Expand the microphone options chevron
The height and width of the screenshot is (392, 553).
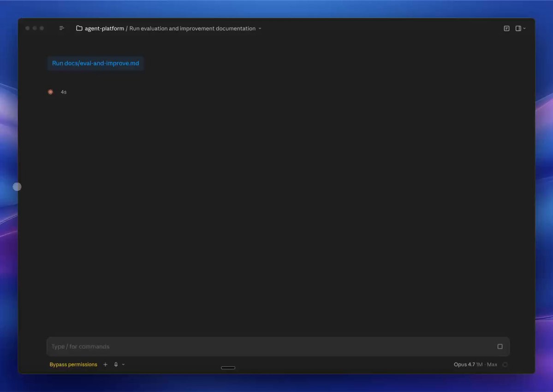click(x=123, y=364)
